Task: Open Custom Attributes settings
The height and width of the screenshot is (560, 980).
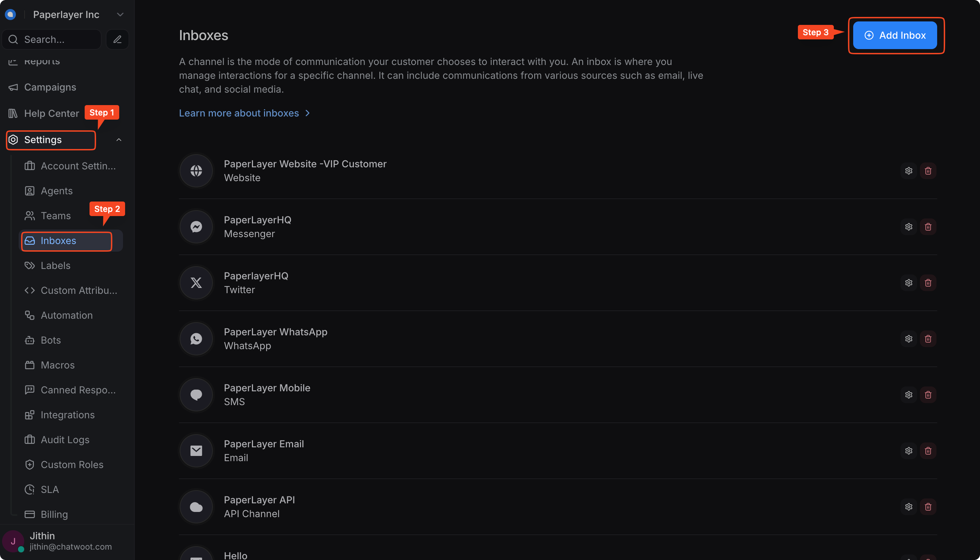Action: point(70,290)
